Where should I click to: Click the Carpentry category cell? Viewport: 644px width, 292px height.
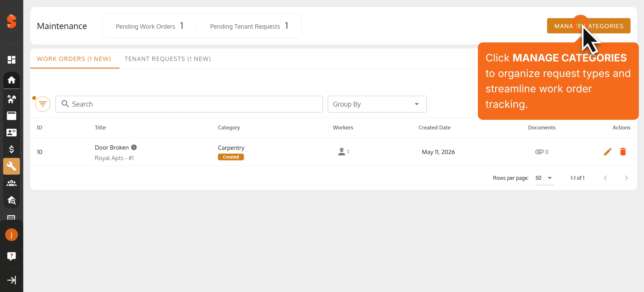point(231,148)
